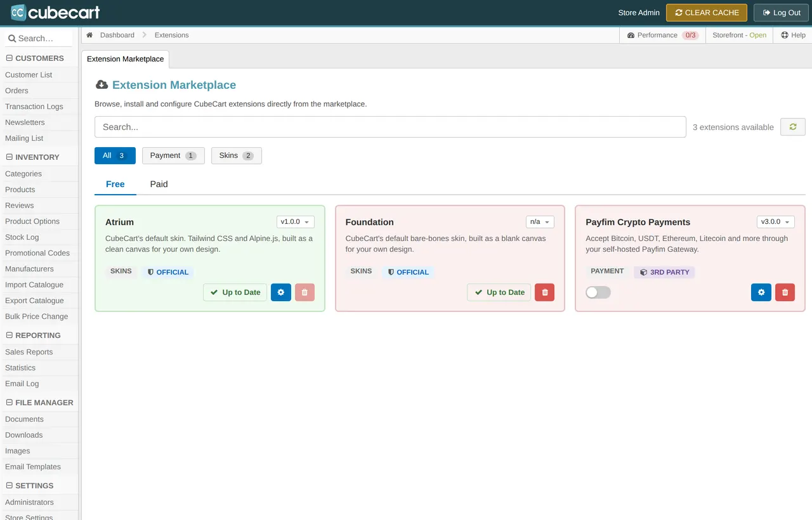The image size is (812, 520).
Task: Click the shield icon in Foundation's OFFICIAL badge
Action: (x=391, y=272)
